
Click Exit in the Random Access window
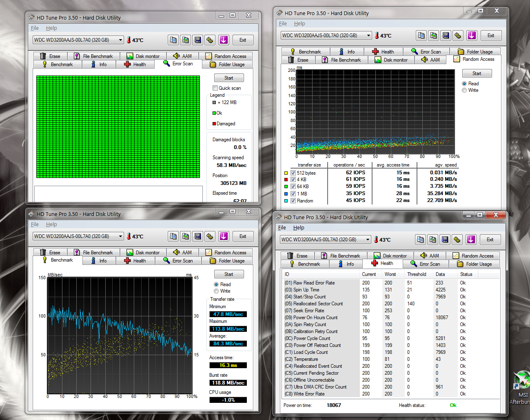[491, 36]
